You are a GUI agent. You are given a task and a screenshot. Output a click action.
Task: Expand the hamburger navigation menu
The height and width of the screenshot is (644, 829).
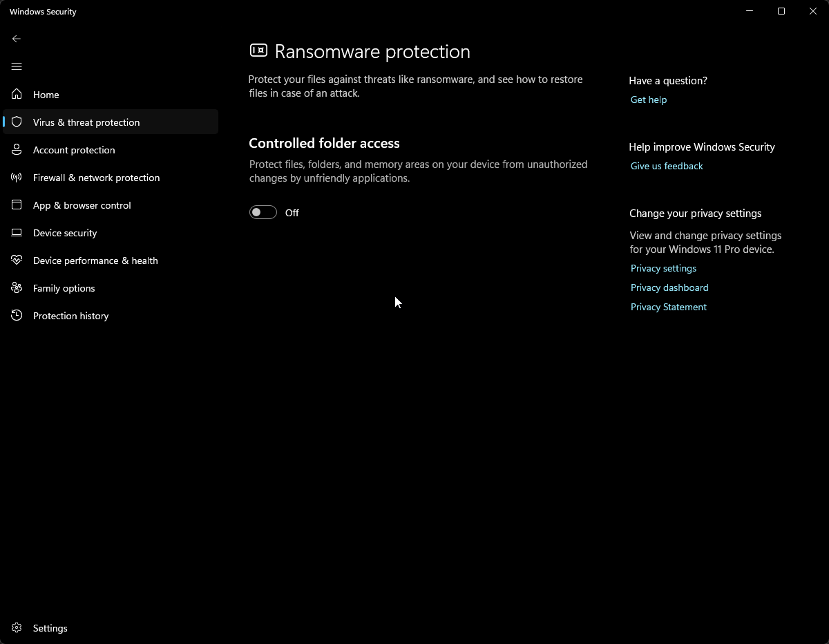(17, 66)
